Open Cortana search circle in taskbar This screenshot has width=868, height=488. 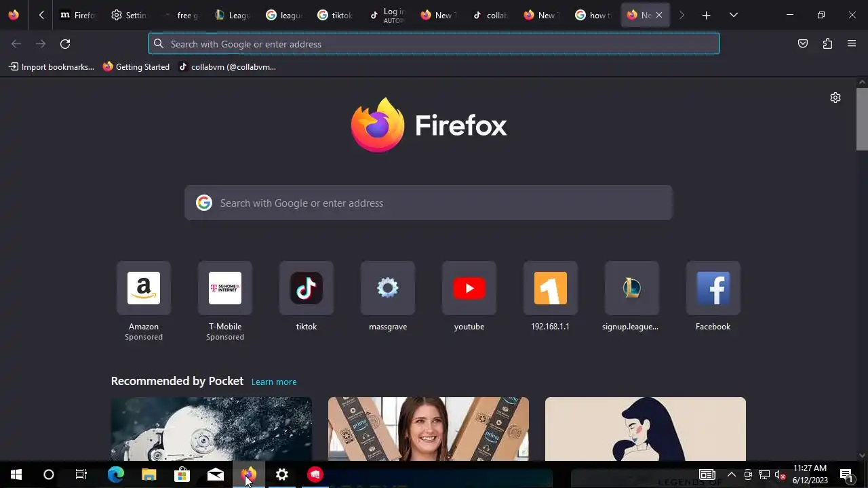tap(49, 474)
